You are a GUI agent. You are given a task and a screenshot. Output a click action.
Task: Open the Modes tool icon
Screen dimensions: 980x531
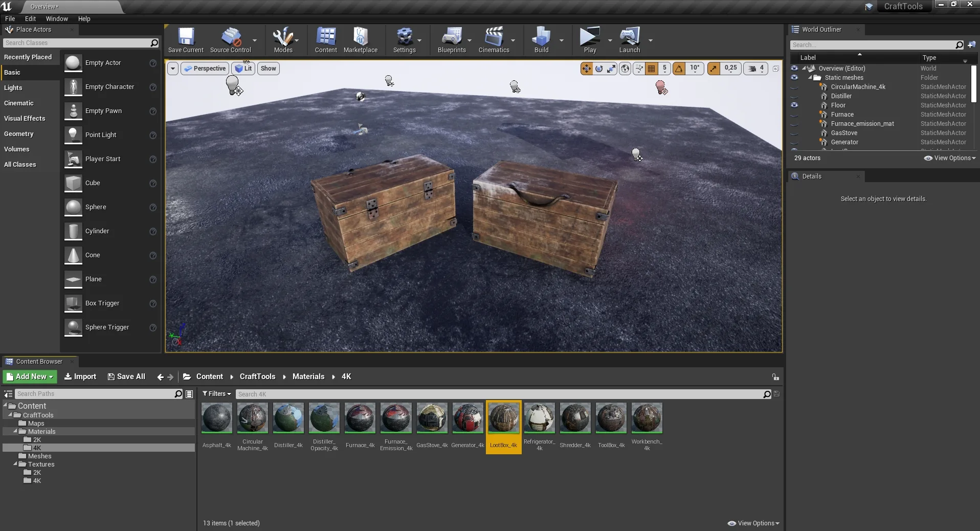coord(283,40)
